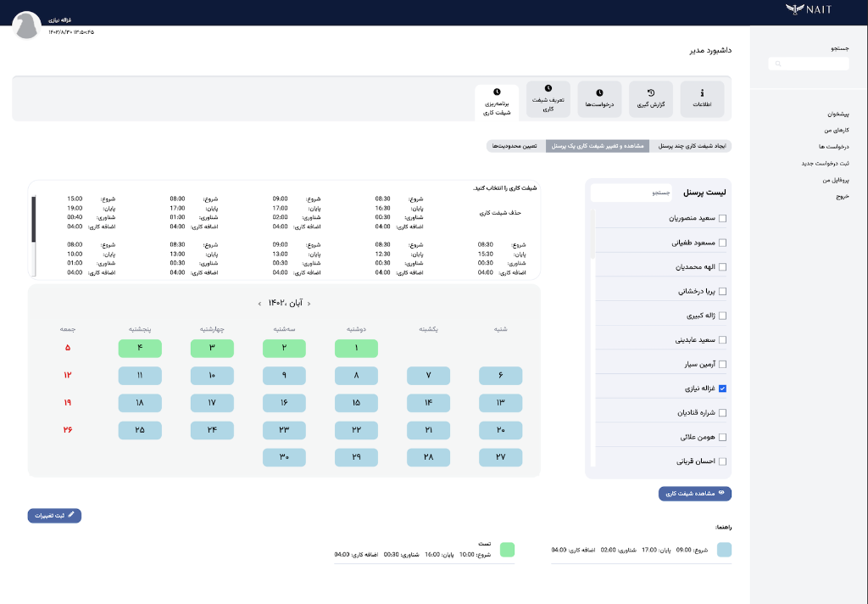Open the گزارش گیری tab

pos(651,99)
